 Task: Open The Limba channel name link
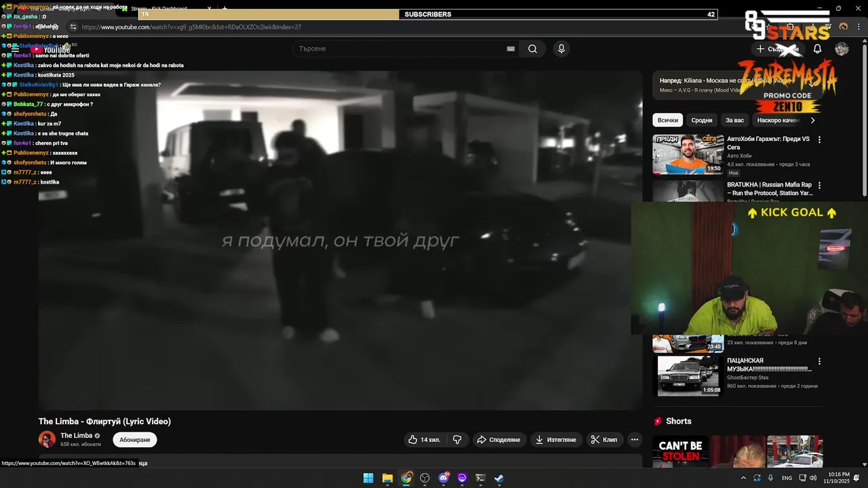[x=76, y=436]
